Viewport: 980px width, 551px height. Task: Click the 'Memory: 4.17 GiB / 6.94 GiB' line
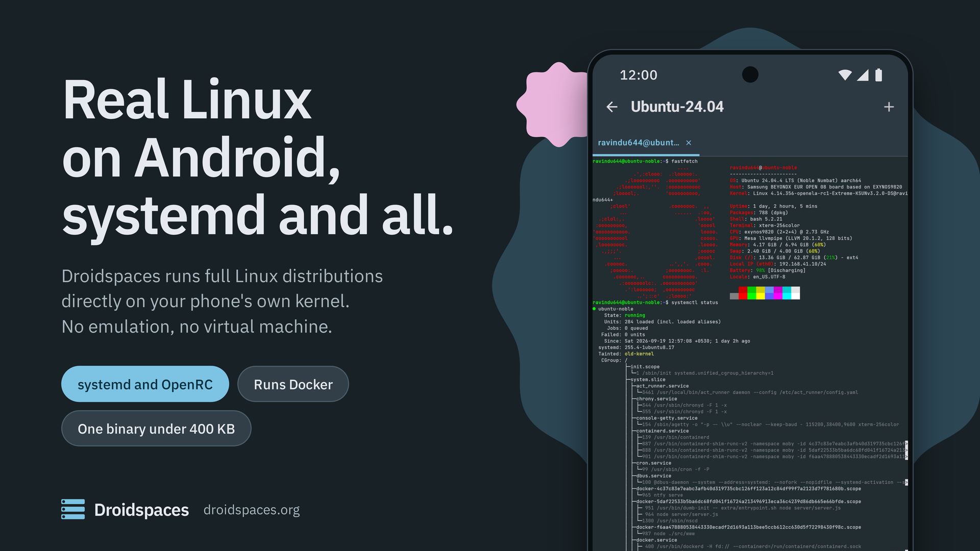tap(778, 245)
